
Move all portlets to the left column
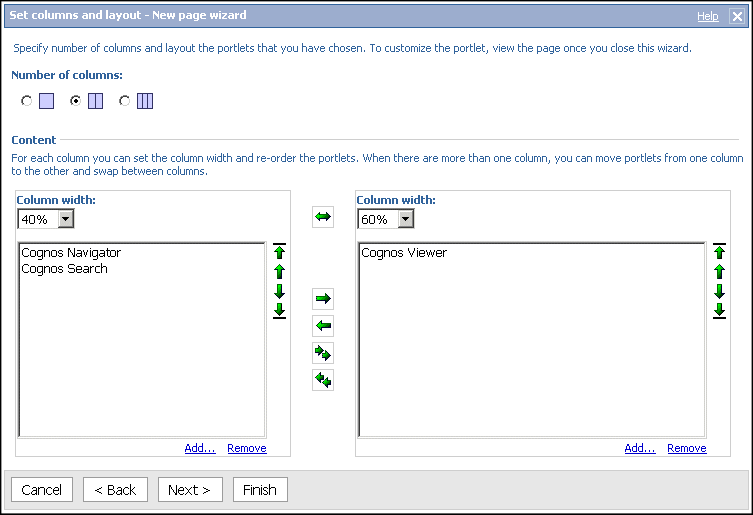pos(323,380)
